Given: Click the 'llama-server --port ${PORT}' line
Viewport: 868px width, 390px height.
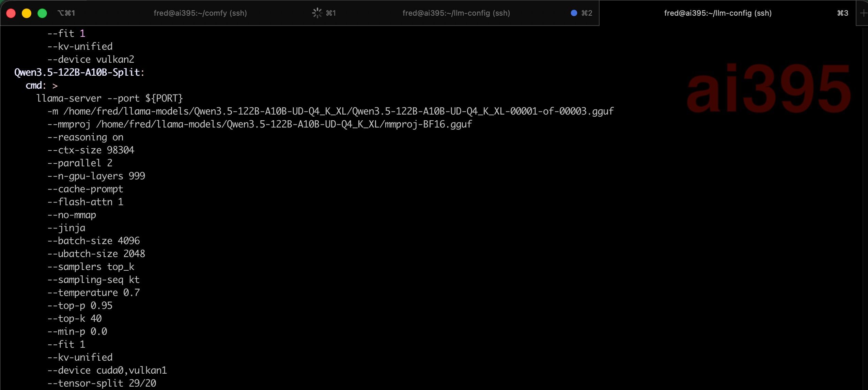Looking at the screenshot, I should (110, 98).
